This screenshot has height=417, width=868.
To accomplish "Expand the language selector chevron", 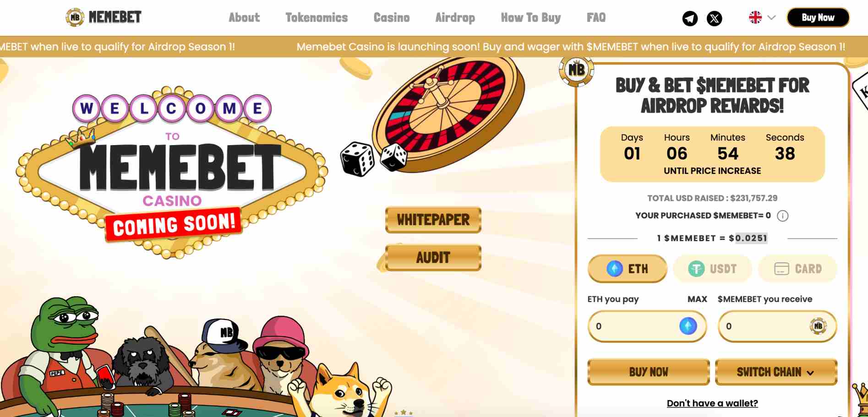I will click(771, 18).
